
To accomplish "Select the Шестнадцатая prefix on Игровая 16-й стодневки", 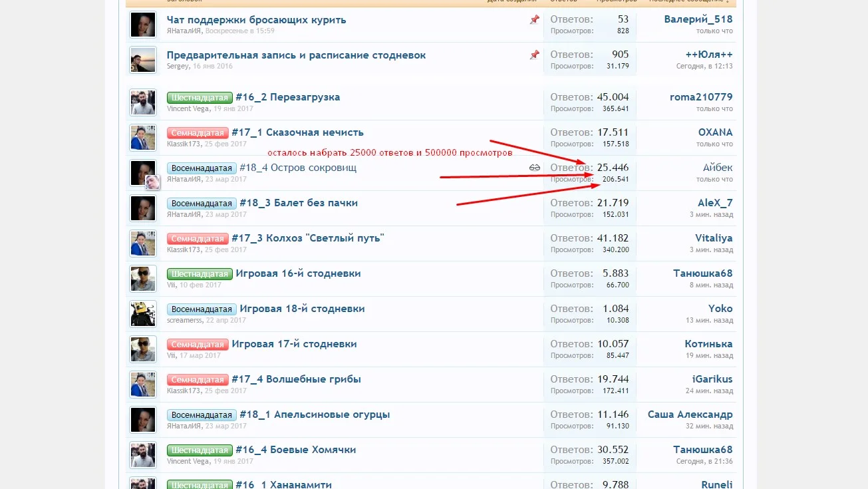I will point(200,273).
